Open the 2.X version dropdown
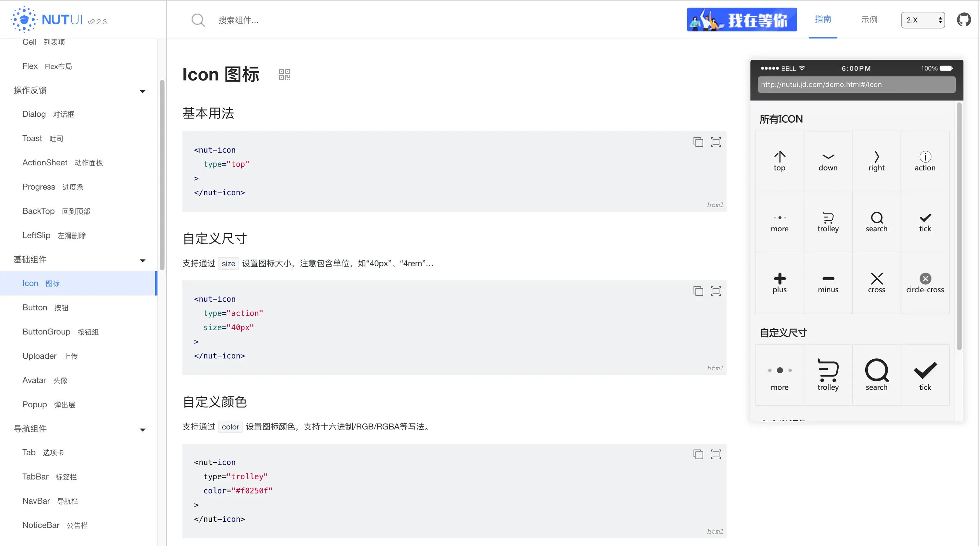The height and width of the screenshot is (546, 980). 923,20
